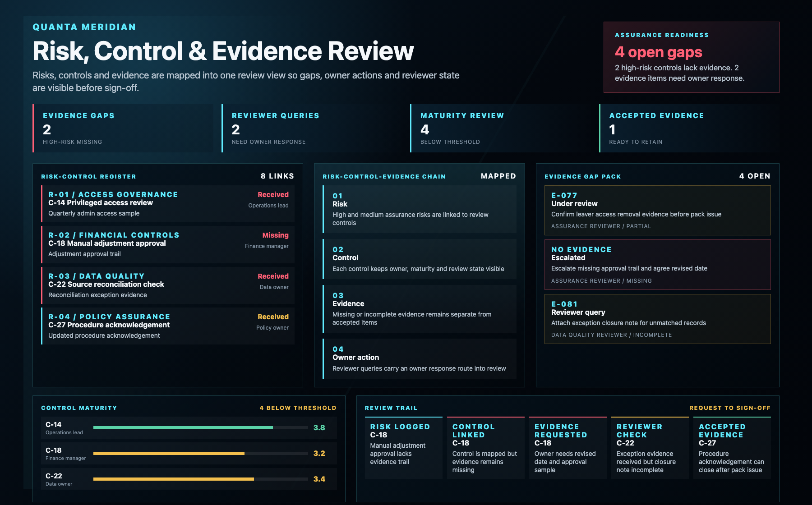Screen dimensions: 812x505
Task: Click the Received status for C-22 reconciliation
Action: click(x=273, y=276)
